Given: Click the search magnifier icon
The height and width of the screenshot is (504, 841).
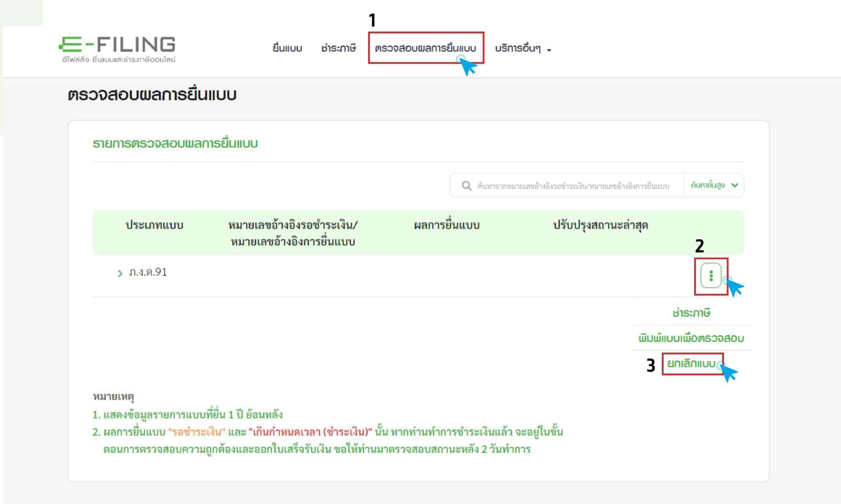Looking at the screenshot, I should click(466, 185).
